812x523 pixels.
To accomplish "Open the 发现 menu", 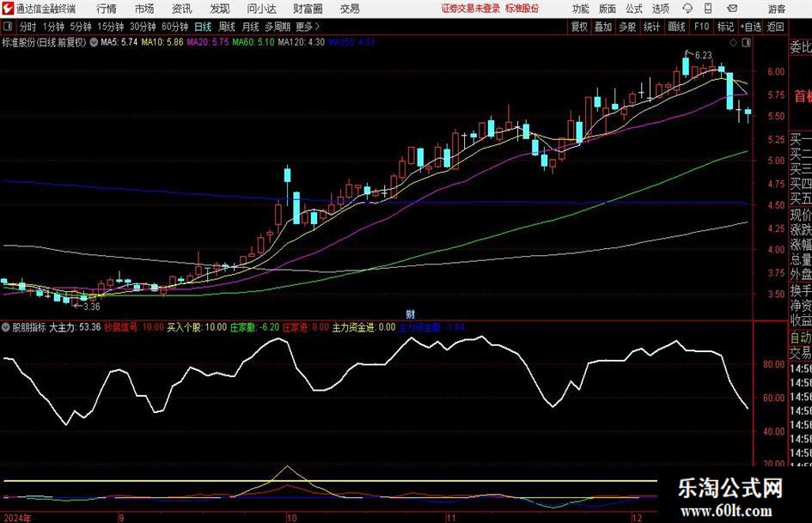I will click(x=220, y=9).
